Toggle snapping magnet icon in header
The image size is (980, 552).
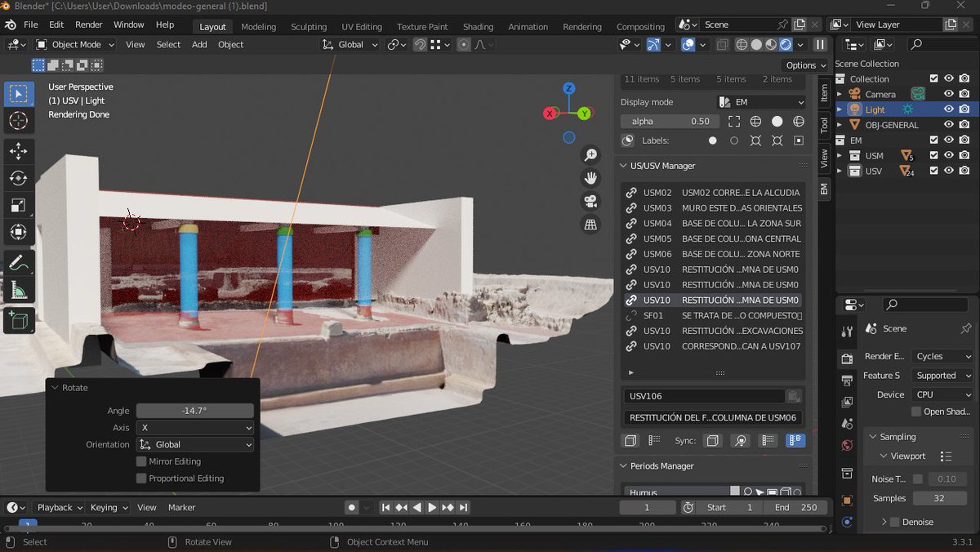click(x=420, y=45)
